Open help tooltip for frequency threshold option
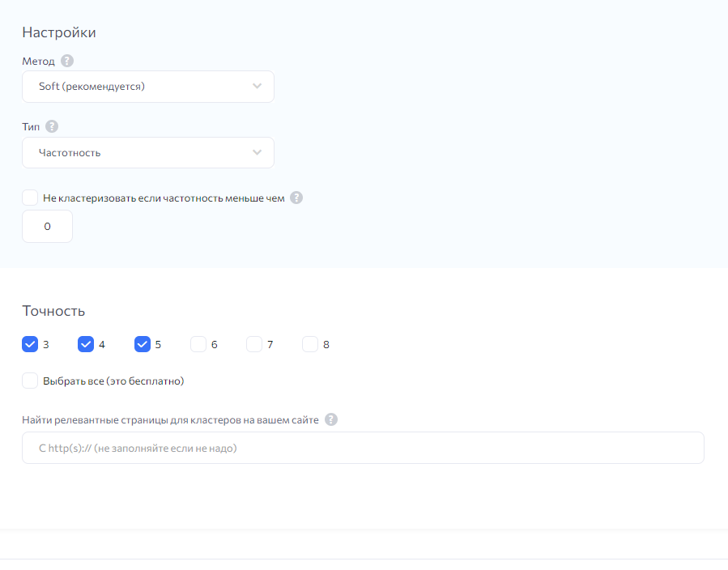Screen dimensions: 728x570 click(x=296, y=198)
